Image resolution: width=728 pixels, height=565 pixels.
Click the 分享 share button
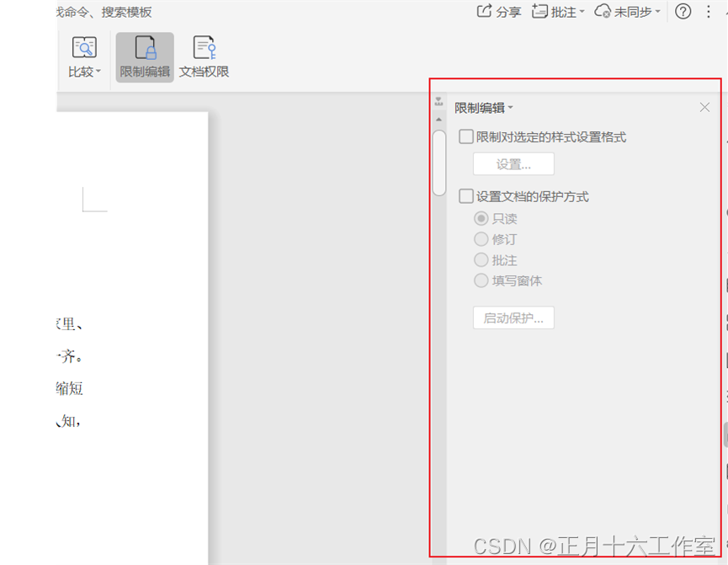[x=498, y=12]
